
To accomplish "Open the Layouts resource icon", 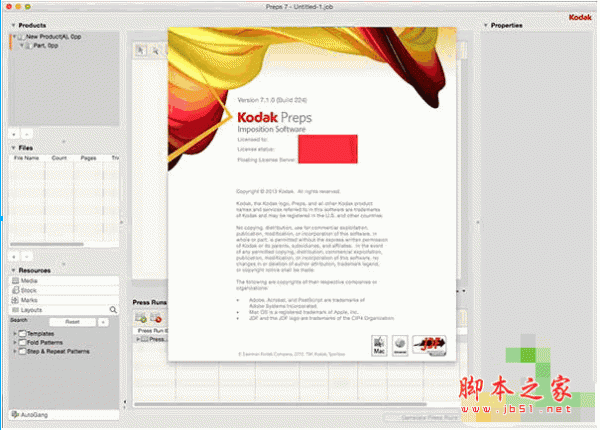I will (15, 310).
